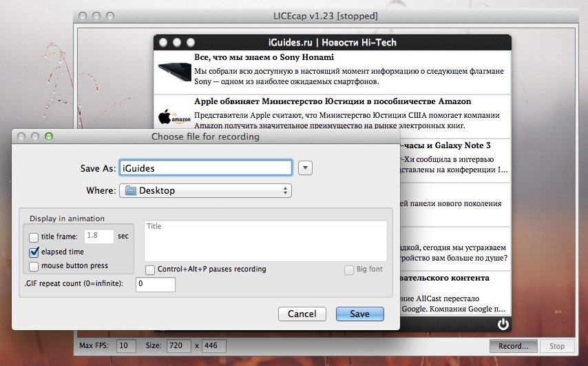Click the Stop button in LICEcap

[x=557, y=346]
